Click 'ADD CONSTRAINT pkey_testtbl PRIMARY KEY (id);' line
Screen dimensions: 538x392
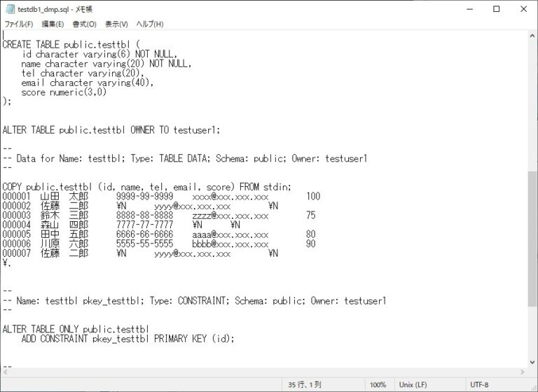pyautogui.click(x=128, y=339)
